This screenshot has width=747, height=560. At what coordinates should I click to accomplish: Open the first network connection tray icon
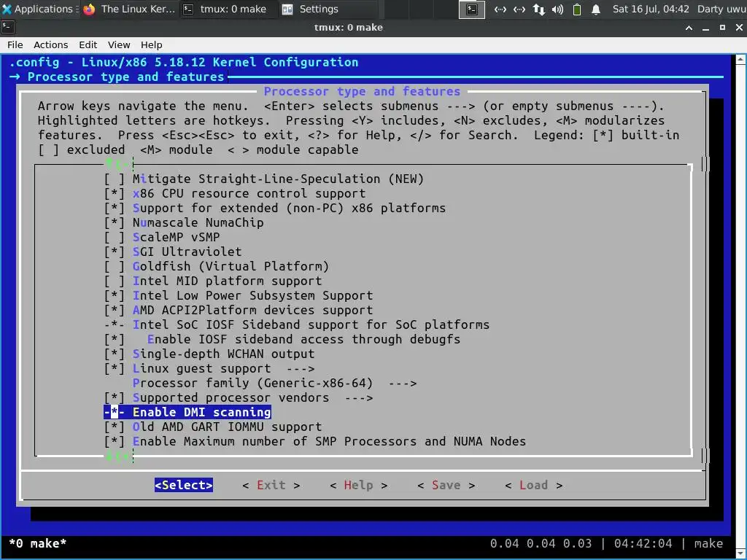(500, 9)
